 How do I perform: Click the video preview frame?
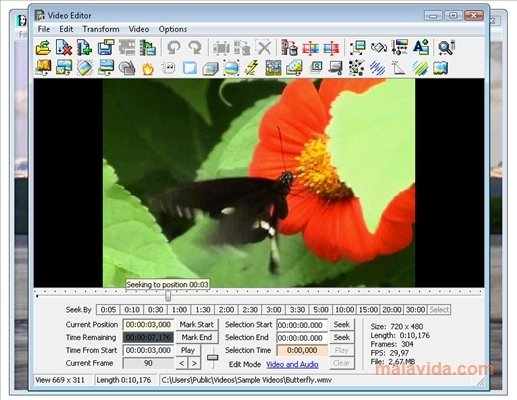[x=259, y=183]
